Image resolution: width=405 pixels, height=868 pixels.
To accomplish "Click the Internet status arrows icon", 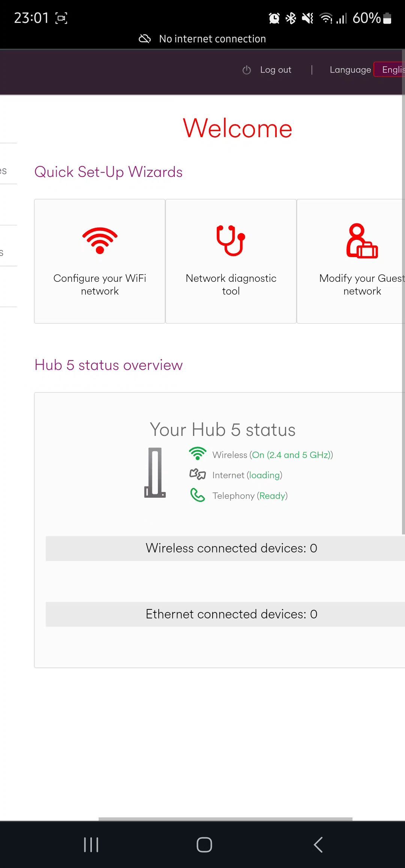I will point(198,474).
